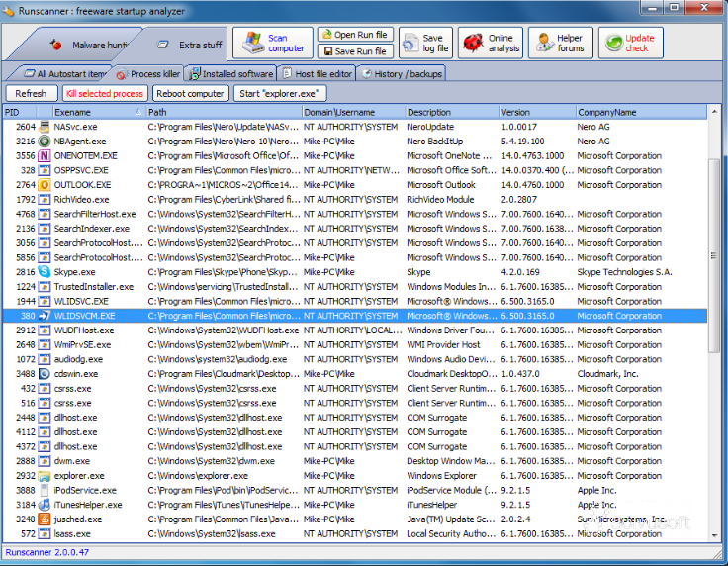This screenshot has width=728, height=566.
Task: Click the Extra stuff tab icon
Action: [162, 45]
